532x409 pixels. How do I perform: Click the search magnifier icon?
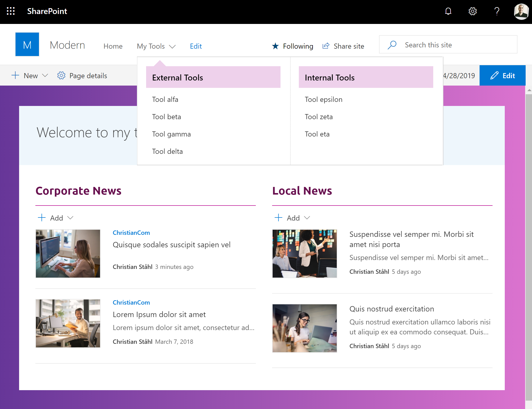coord(392,45)
